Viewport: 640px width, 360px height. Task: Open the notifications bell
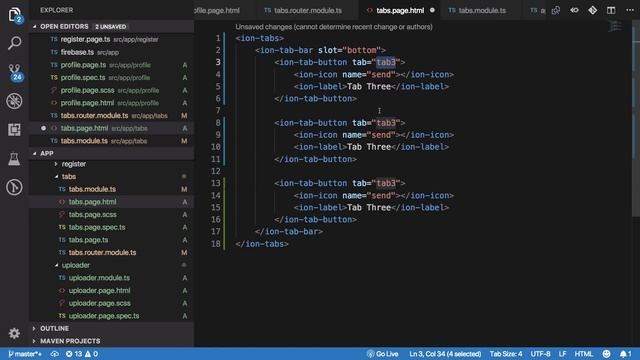(x=625, y=354)
